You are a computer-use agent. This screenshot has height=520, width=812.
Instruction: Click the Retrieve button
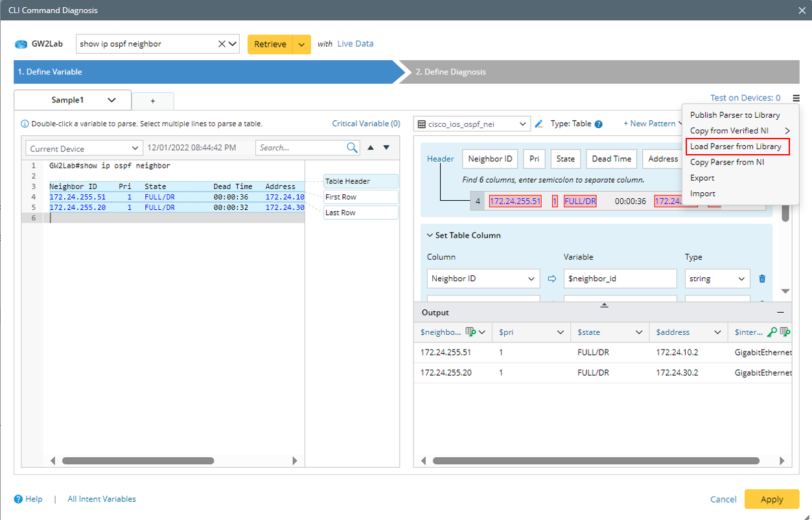[270, 44]
